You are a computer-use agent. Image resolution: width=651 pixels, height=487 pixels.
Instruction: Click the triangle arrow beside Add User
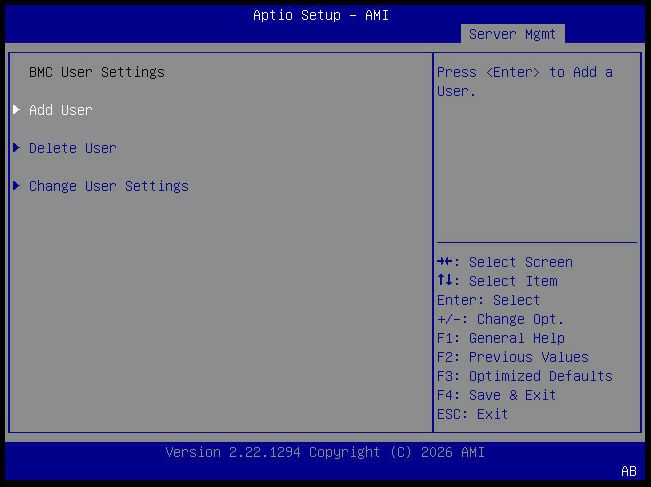(x=17, y=110)
